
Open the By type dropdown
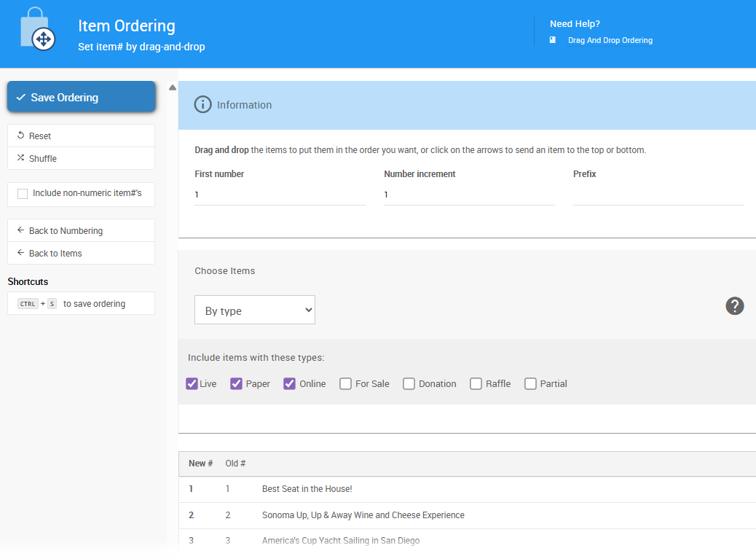(x=255, y=310)
